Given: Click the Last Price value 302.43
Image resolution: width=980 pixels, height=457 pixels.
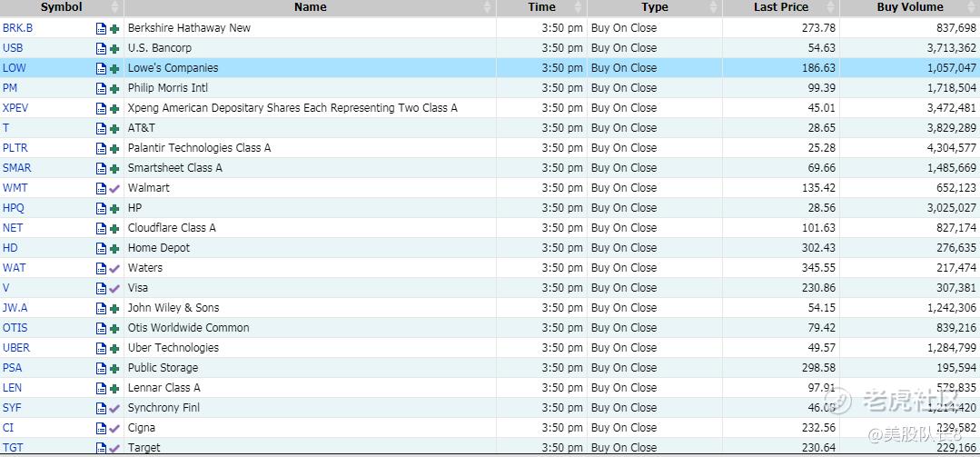Looking at the screenshot, I should (818, 247).
